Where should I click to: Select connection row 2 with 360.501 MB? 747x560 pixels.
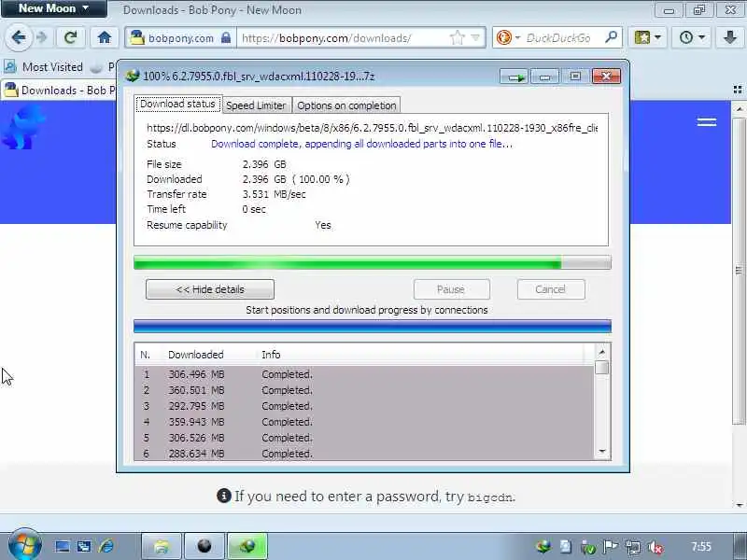[x=364, y=390]
